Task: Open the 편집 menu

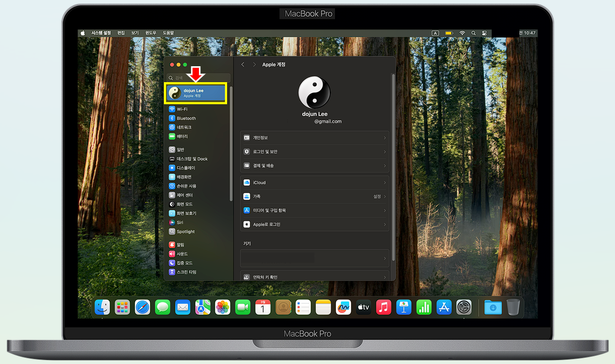Action: click(121, 33)
